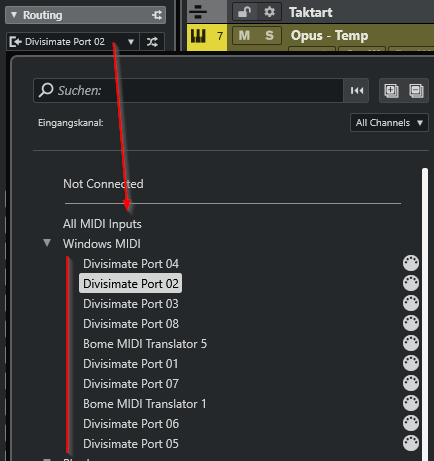This screenshot has width=434, height=461.
Task: Click MIDI connector icon for Divisimate Port 08
Action: click(411, 323)
